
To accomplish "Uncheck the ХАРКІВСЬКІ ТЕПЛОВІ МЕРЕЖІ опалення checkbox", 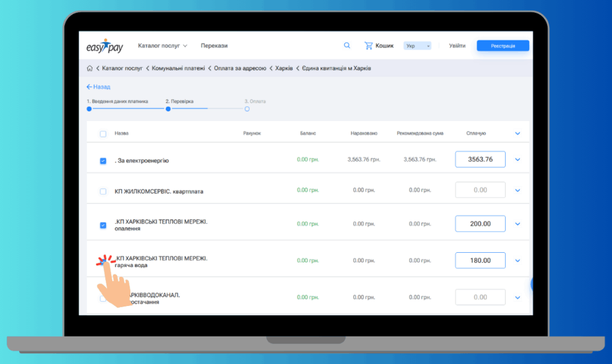I will coord(103,225).
